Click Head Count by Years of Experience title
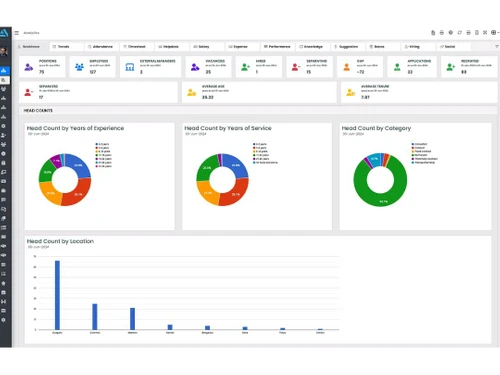Image resolution: width=500 pixels, height=375 pixels. pyautogui.click(x=75, y=128)
